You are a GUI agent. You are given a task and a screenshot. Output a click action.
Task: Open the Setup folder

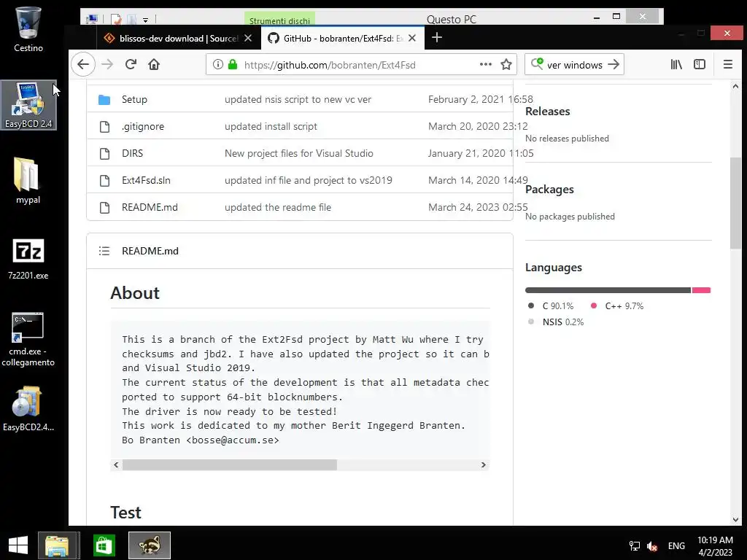tap(134, 99)
